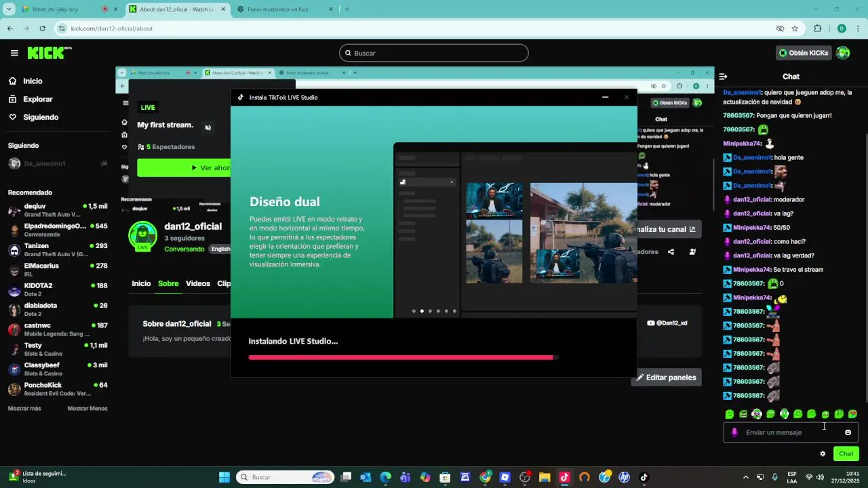Show hidden system tray icons

point(746,477)
